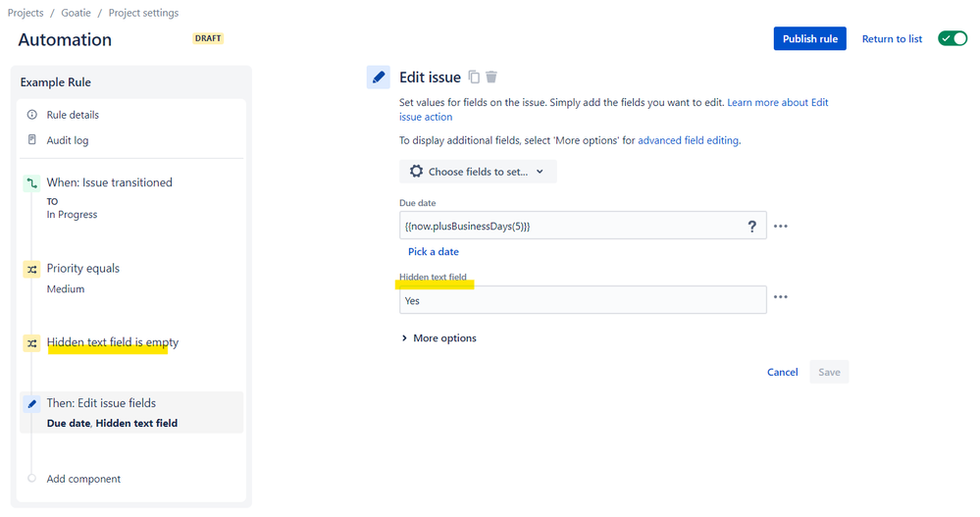The width and height of the screenshot is (980, 517).
Task: Open Due date field's three-dot menu
Action: pos(781,227)
